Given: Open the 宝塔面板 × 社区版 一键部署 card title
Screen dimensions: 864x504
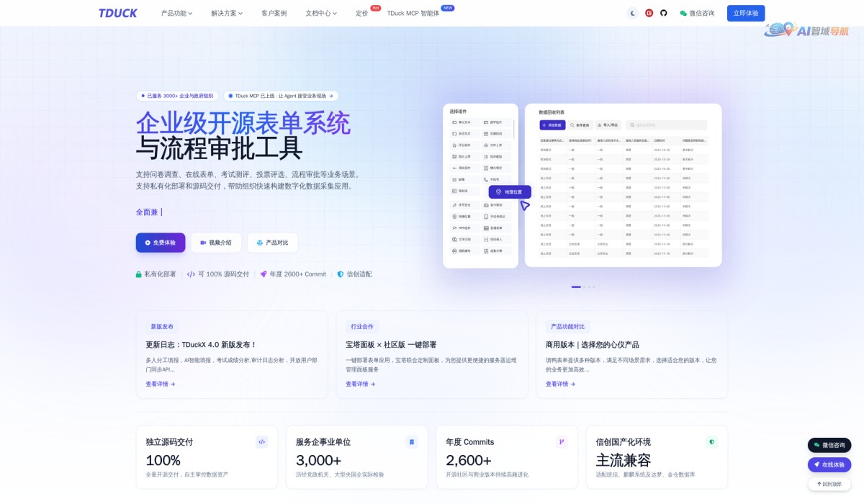Looking at the screenshot, I should point(391,345).
